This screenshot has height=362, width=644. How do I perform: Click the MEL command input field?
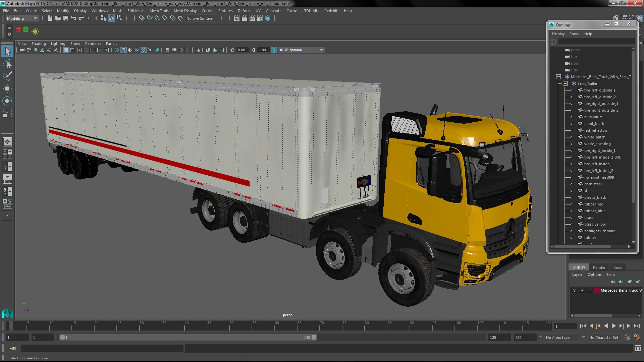click(x=102, y=349)
